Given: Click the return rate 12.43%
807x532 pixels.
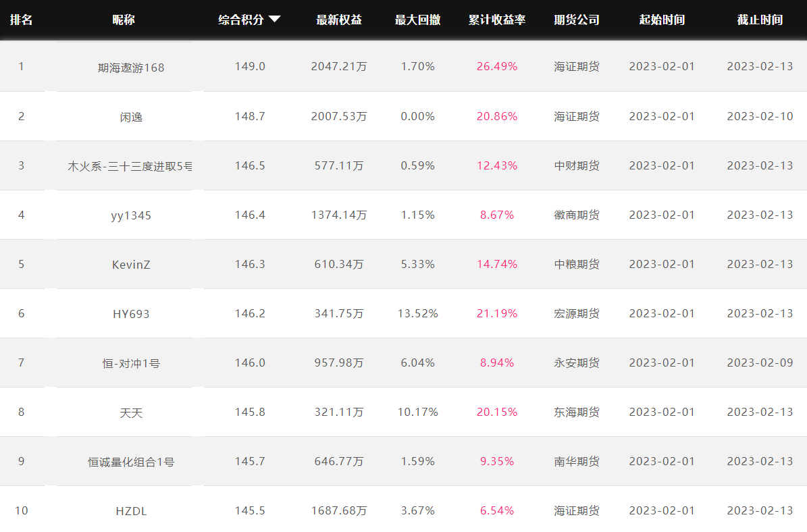Looking at the screenshot, I should 497,165.
